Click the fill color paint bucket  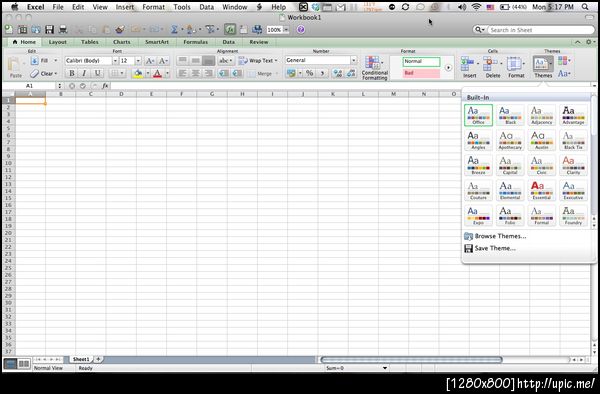click(x=138, y=73)
